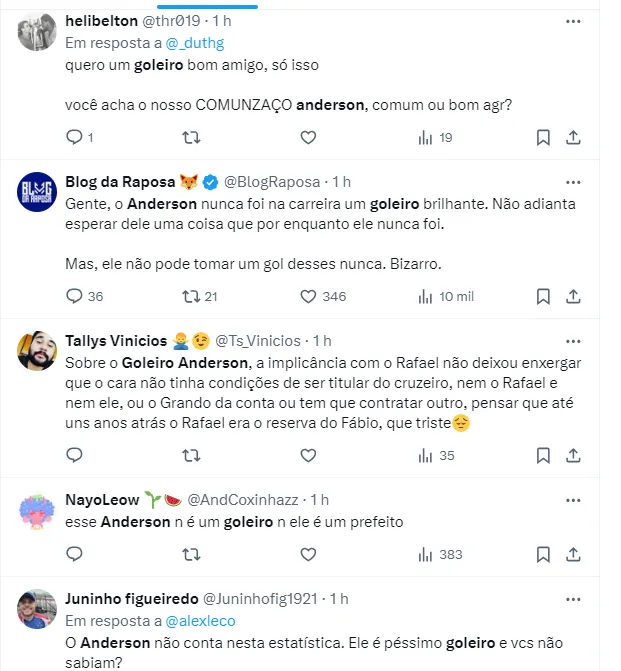Share Tallys Vinicios's tweet
Viewport: 621px width, 671px height.
tap(574, 455)
